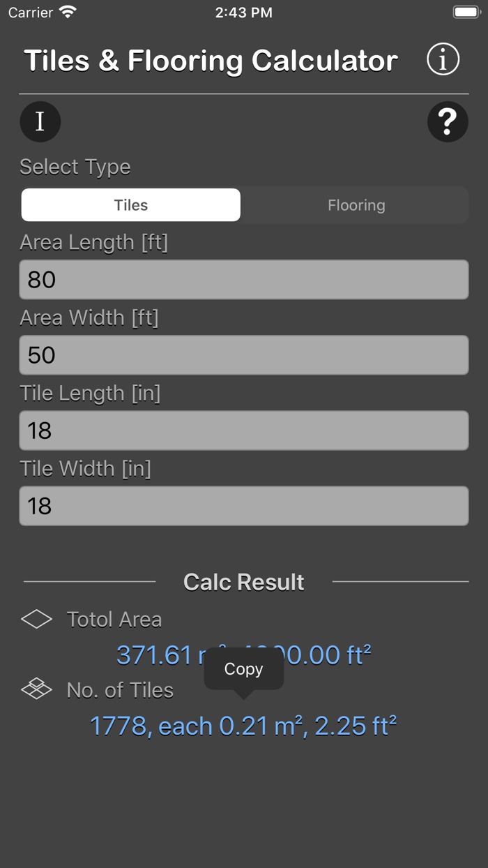
Task: Tap the Tile Length field to edit it
Action: click(244, 431)
